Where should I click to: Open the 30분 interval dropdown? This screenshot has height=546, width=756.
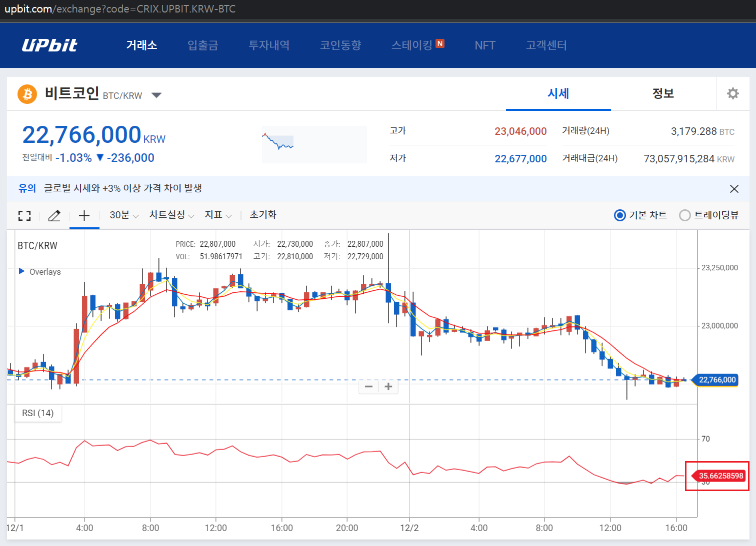click(124, 215)
